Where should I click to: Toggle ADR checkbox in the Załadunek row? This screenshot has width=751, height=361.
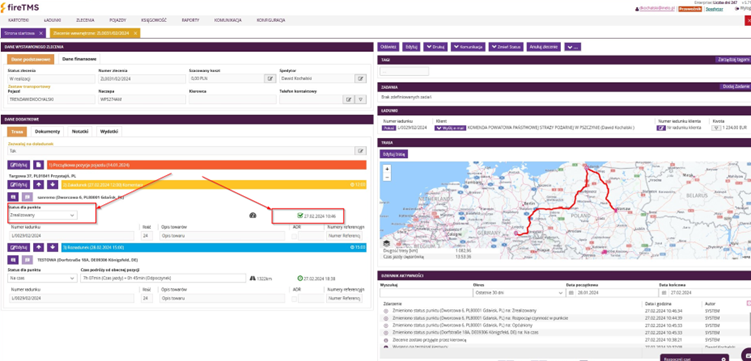(x=294, y=236)
